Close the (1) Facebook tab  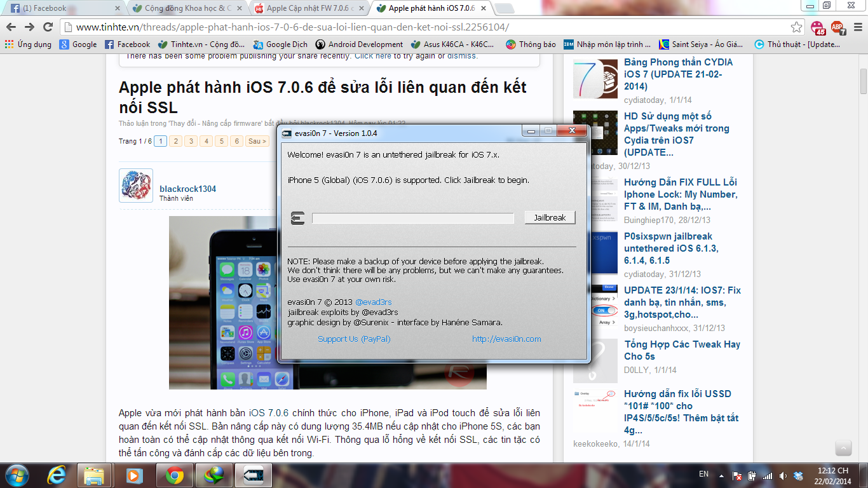tap(117, 8)
